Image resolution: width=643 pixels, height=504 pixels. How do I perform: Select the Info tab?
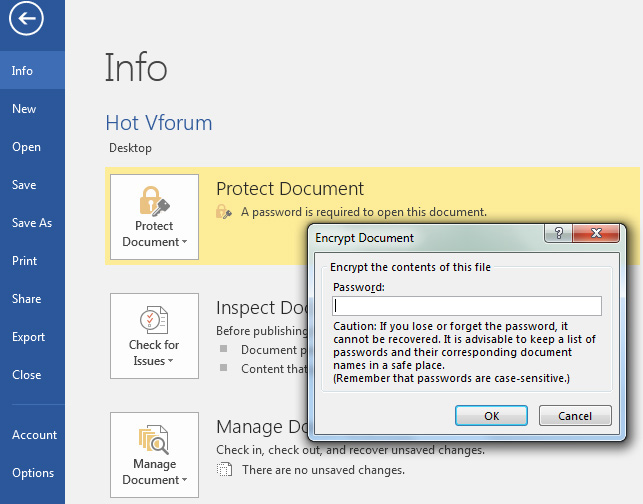tap(23, 71)
